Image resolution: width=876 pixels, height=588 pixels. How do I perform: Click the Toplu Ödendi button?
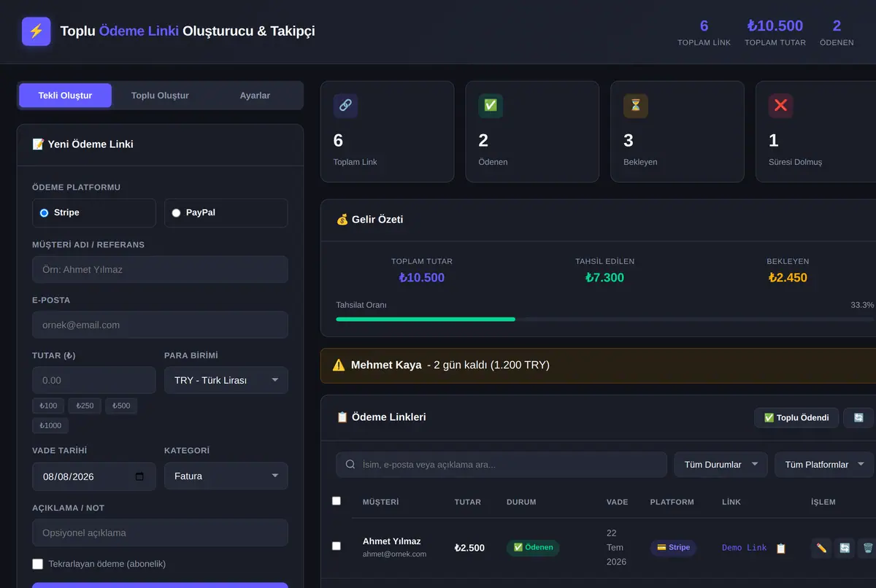(796, 418)
